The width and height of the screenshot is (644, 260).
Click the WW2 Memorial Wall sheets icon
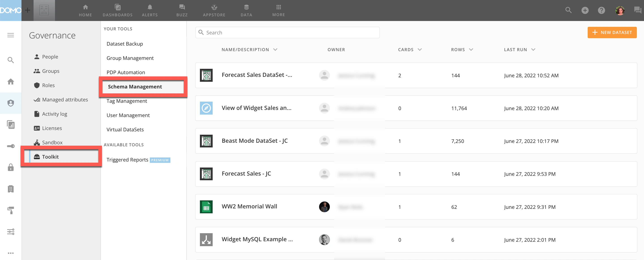(x=206, y=207)
